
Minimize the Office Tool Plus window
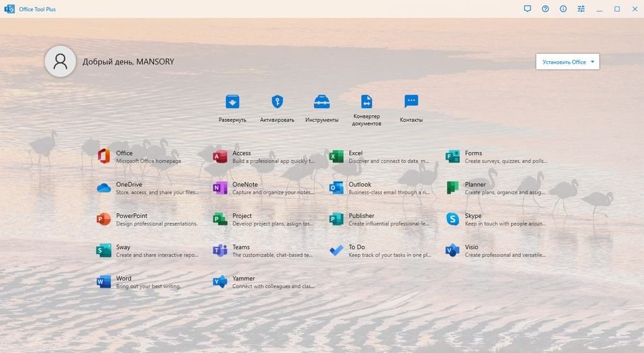(599, 9)
